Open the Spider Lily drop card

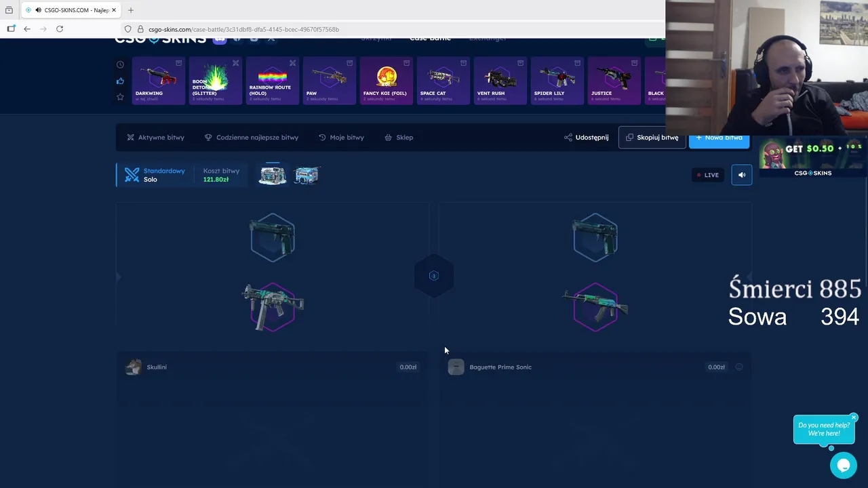[557, 81]
